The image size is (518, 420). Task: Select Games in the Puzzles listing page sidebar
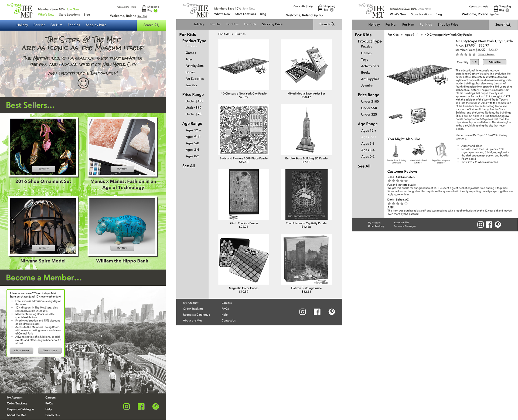tap(191, 53)
